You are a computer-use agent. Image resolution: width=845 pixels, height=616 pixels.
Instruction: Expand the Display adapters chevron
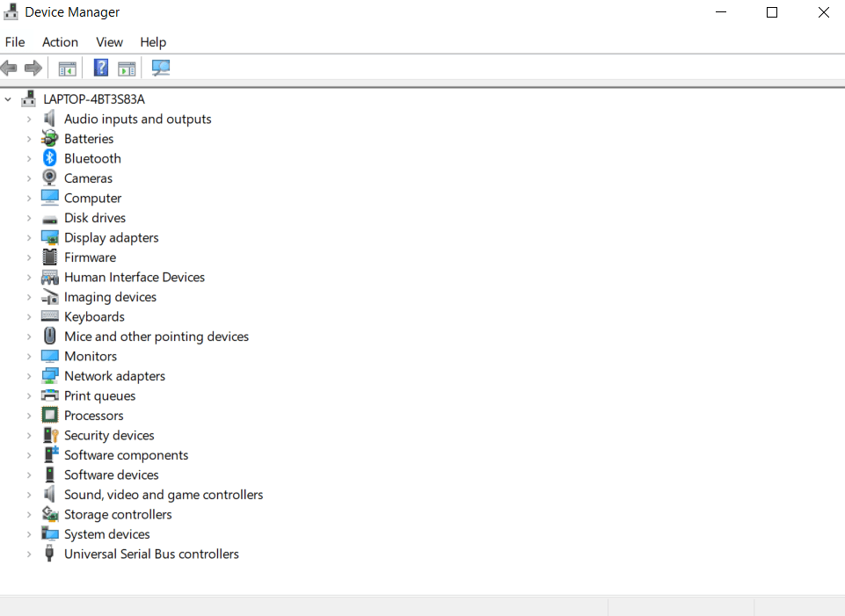point(29,237)
